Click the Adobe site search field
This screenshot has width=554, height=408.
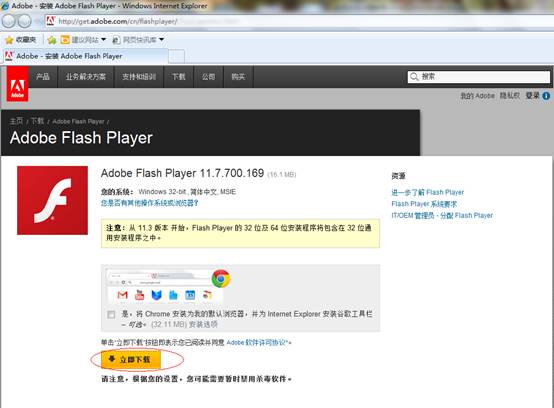click(479, 77)
